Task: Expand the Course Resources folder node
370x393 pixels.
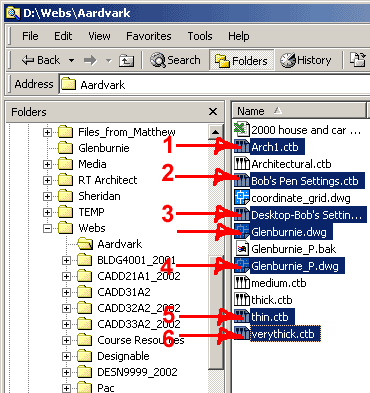Action: pyautogui.click(x=66, y=340)
